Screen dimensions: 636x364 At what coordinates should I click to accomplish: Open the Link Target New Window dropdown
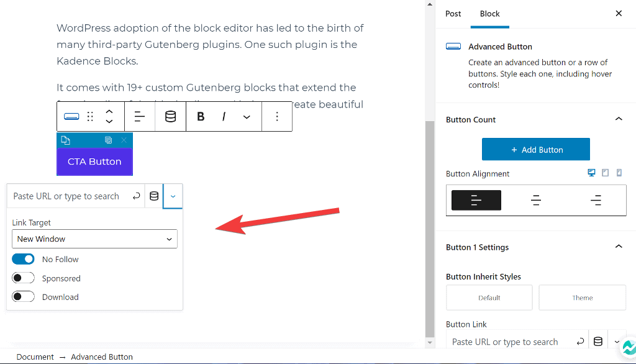[x=94, y=239]
